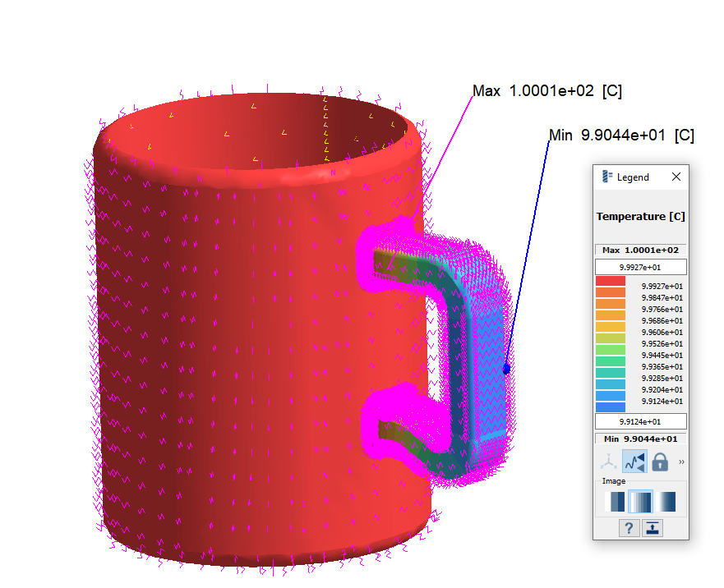Select the middle Image gradient style
This screenshot has width=724, height=588.
click(x=640, y=502)
